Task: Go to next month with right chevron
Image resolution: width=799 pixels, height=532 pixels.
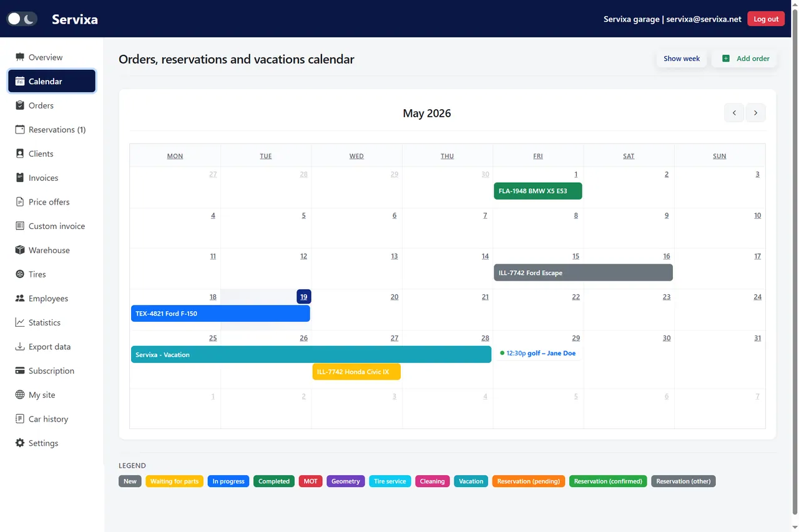Action: tap(755, 113)
